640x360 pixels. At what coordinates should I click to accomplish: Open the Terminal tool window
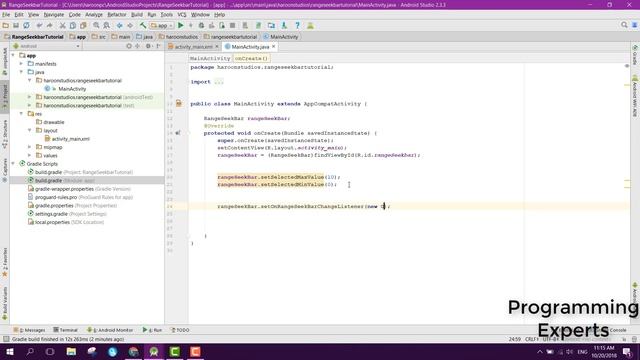65,330
